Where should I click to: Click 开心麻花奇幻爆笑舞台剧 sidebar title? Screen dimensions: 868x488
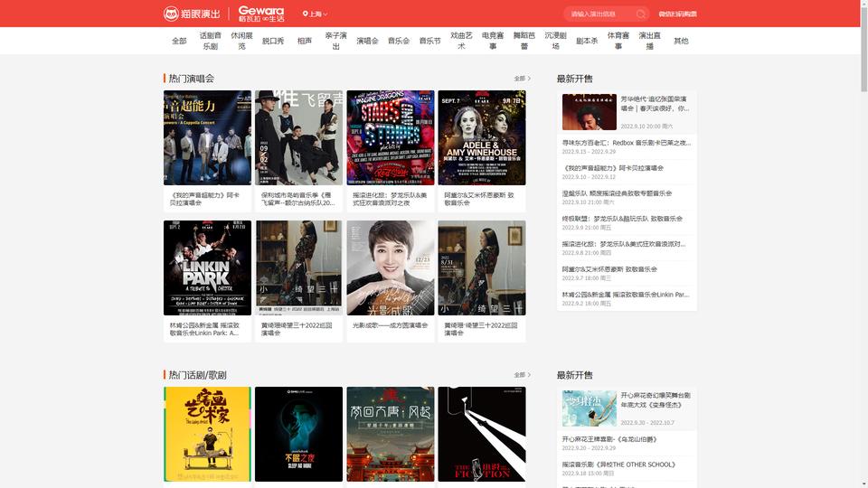coord(656,400)
